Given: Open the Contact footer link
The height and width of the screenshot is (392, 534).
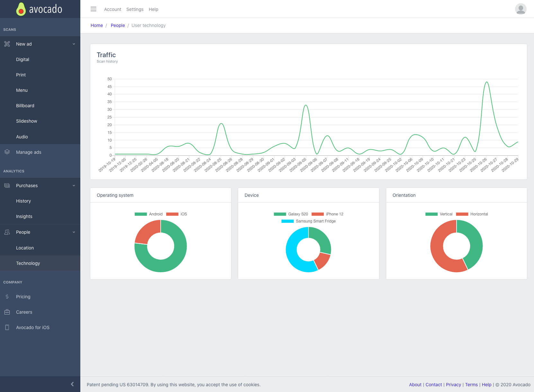Looking at the screenshot, I should click(434, 385).
